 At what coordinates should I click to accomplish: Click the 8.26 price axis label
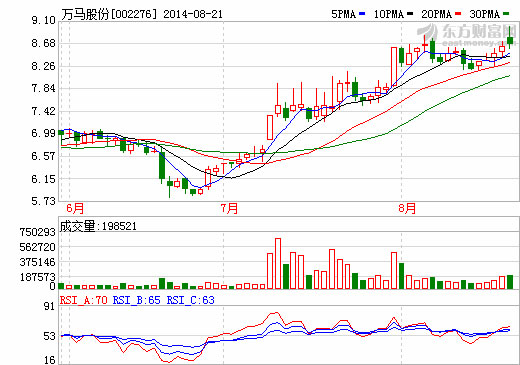[x=43, y=66]
